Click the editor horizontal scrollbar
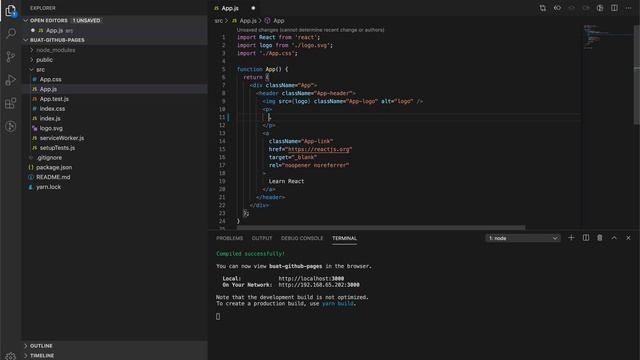This screenshot has height=360, width=640. pos(381,227)
